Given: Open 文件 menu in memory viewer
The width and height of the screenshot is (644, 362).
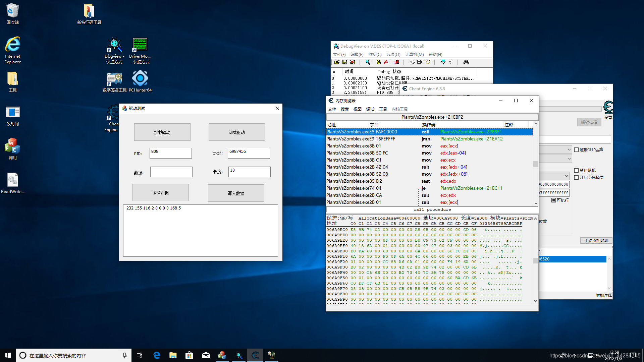Looking at the screenshot, I should (x=332, y=109).
